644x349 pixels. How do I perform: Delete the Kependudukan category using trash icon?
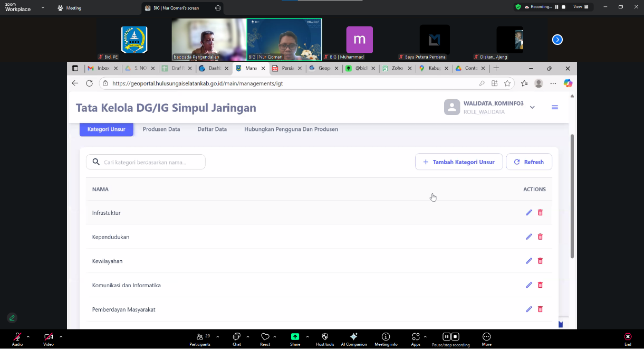(540, 237)
